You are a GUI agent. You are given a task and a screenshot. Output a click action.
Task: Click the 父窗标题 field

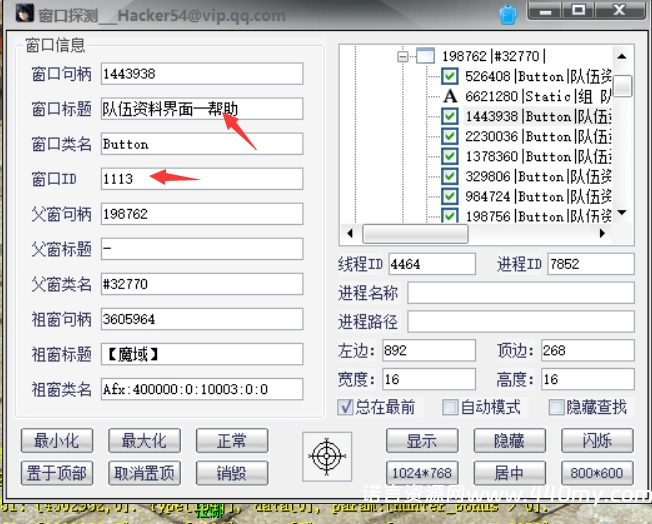pyautogui.click(x=202, y=249)
